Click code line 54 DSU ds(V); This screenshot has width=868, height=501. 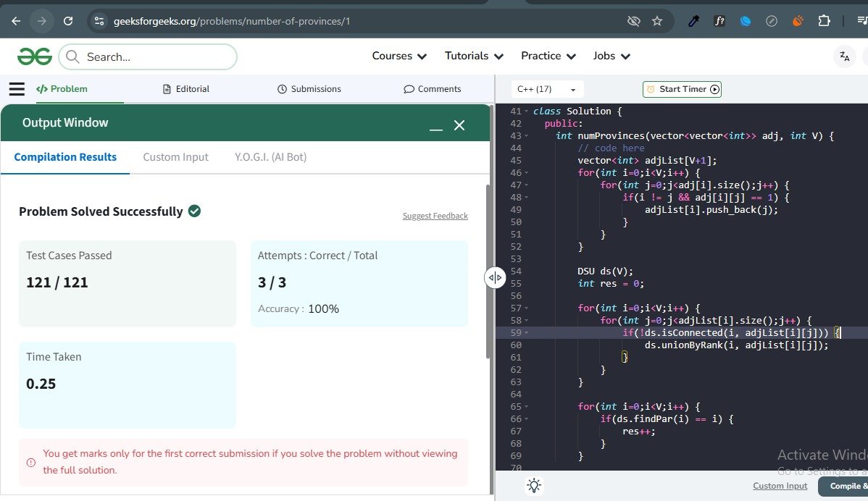(x=605, y=271)
